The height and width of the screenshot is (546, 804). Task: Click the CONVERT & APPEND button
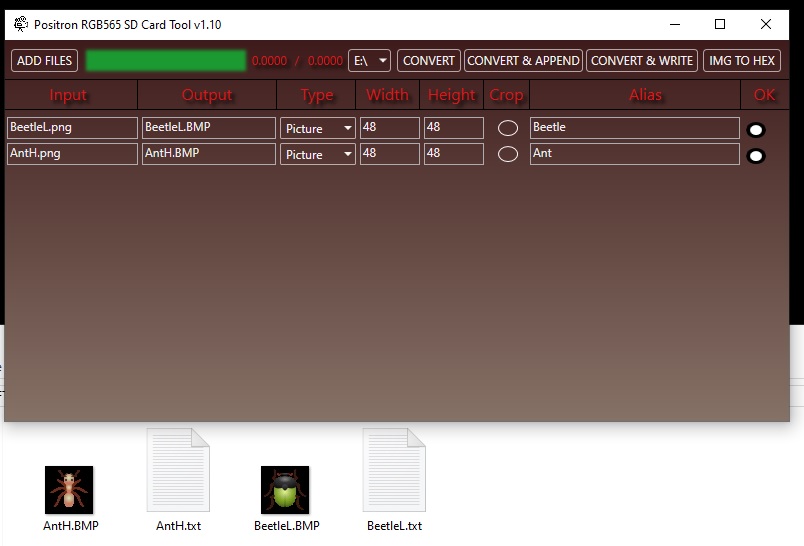tap(523, 61)
